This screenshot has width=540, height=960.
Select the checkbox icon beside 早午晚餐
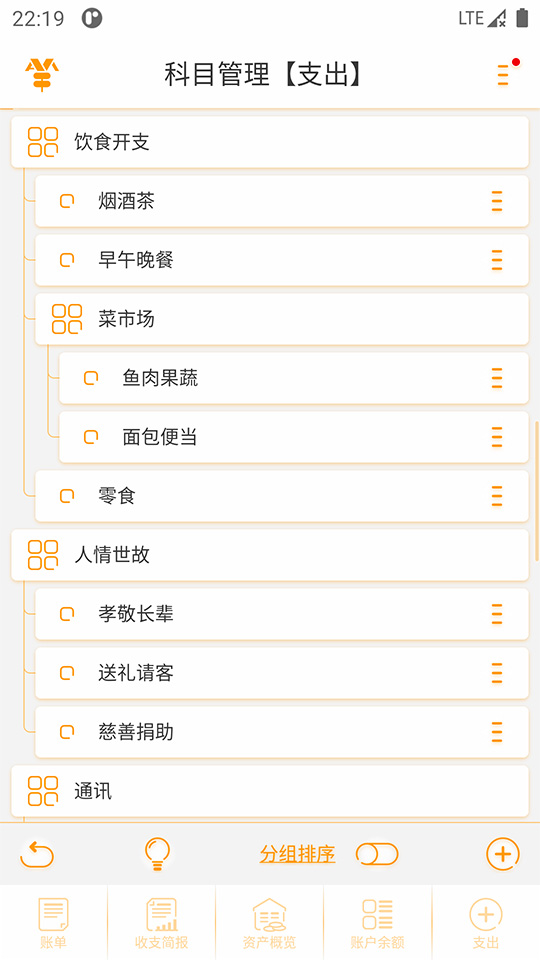(67, 260)
